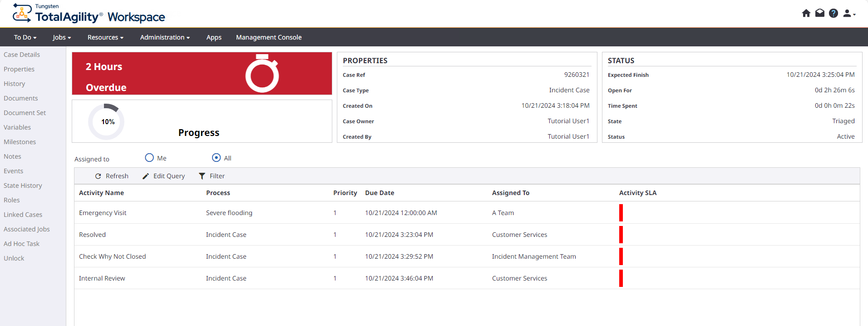Open the mail envelope icon
This screenshot has height=326, width=868.
click(x=819, y=13)
